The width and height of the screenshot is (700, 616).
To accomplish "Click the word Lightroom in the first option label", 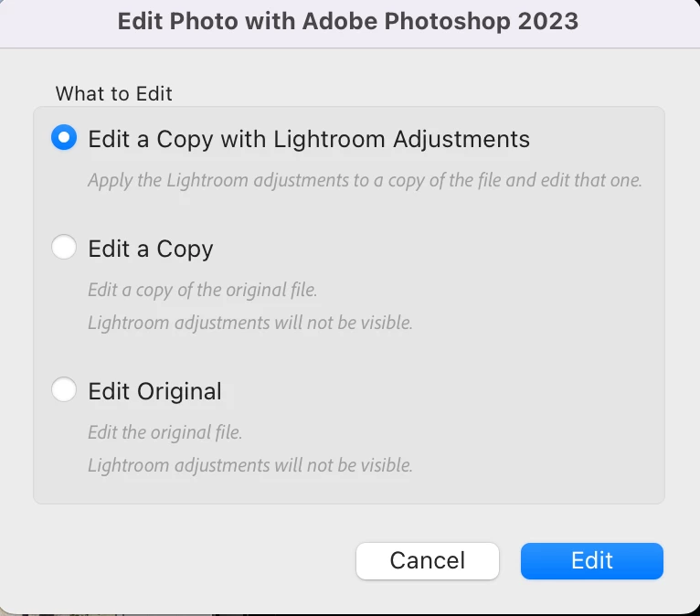I will (x=331, y=139).
